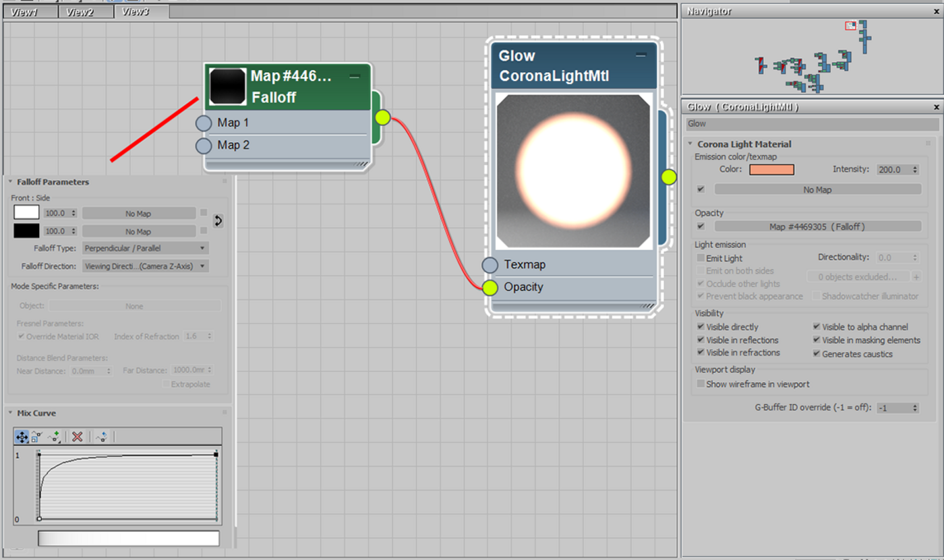Click the Mix Curve gradient preview bar
Image resolution: width=944 pixels, height=560 pixels.
129,538
